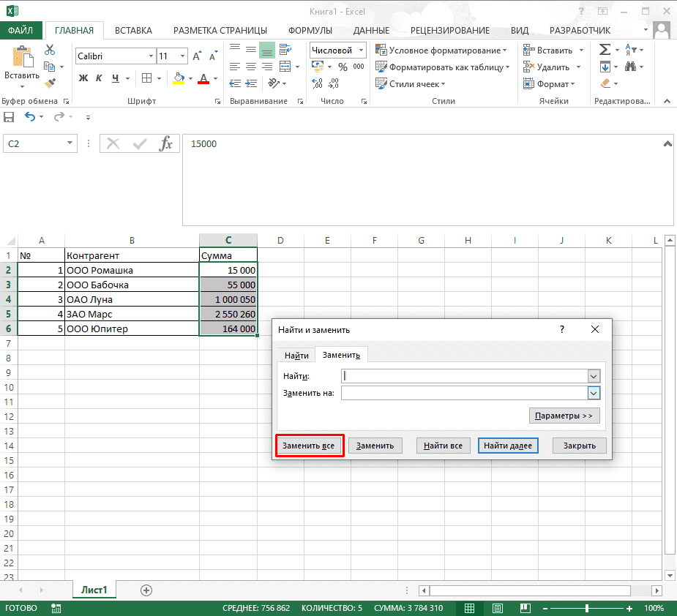677x616 pixels.
Task: Click the Insert Function fx icon
Action: click(166, 143)
